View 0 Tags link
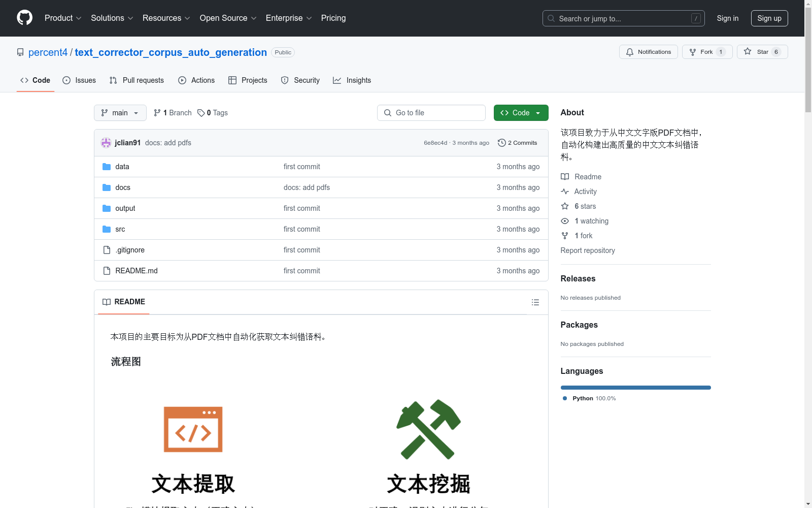The height and width of the screenshot is (508, 812). [213, 113]
